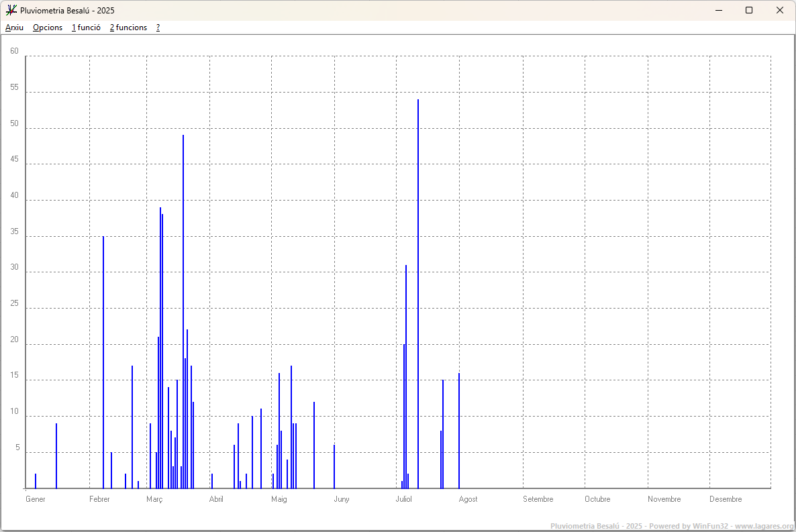
Task: Click the 10 value on the vertical axis
Action: coord(14,411)
